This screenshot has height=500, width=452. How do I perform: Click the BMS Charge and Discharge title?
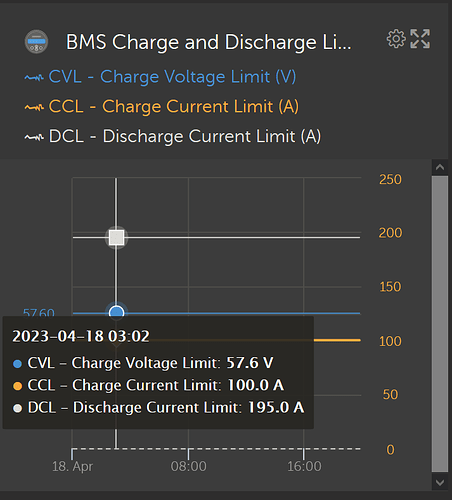[209, 42]
